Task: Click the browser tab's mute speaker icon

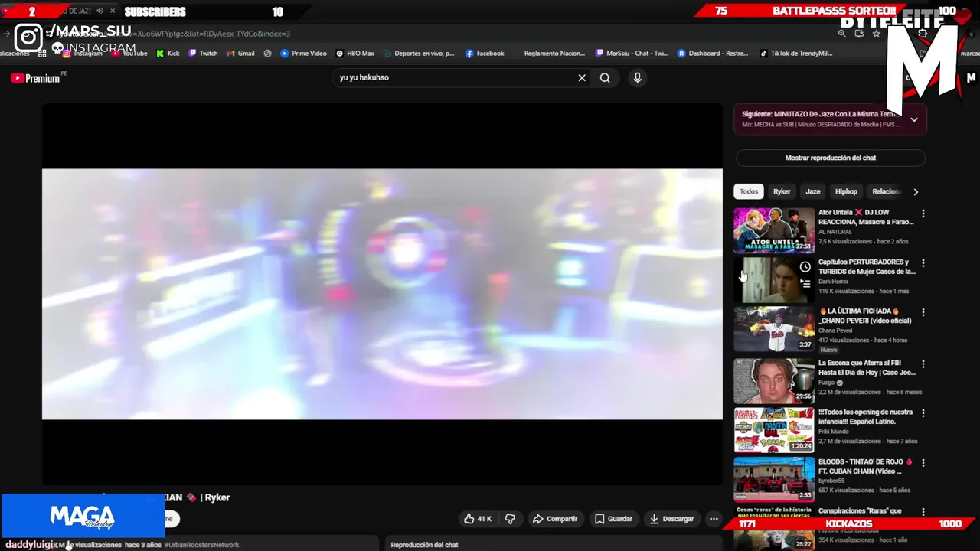Action: tap(100, 11)
